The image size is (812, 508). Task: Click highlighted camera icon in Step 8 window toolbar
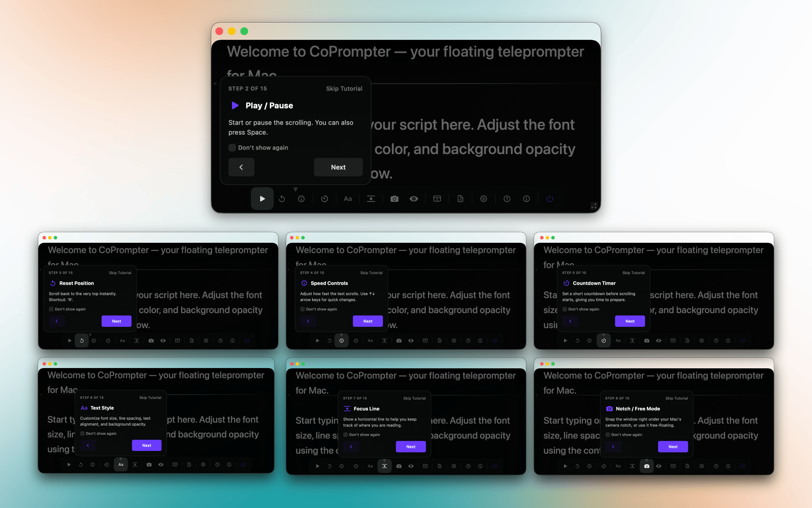click(647, 466)
